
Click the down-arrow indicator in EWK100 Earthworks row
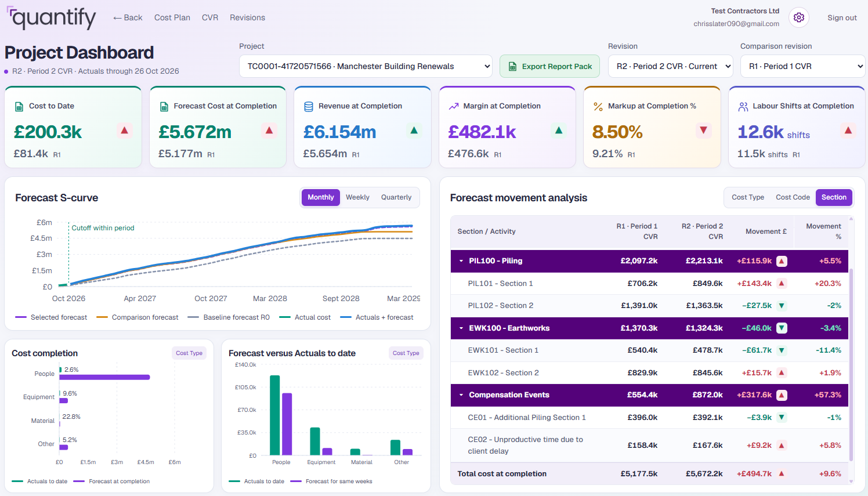[x=782, y=328]
